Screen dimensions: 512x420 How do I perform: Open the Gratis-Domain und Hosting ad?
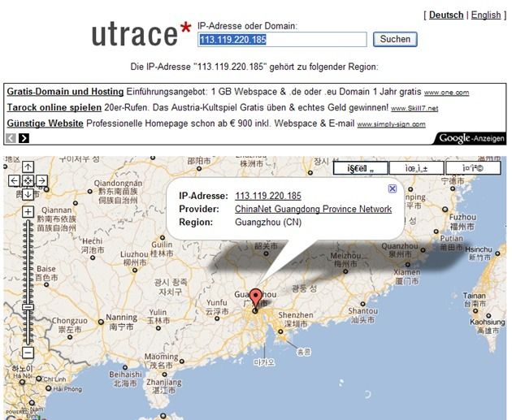tap(65, 91)
